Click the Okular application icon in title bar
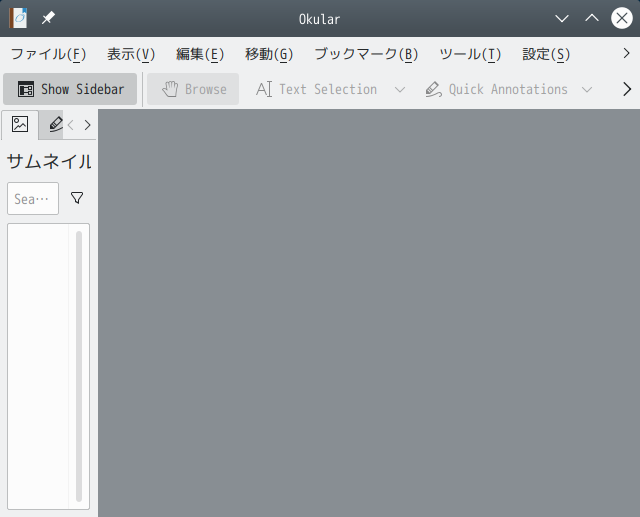 [18, 18]
